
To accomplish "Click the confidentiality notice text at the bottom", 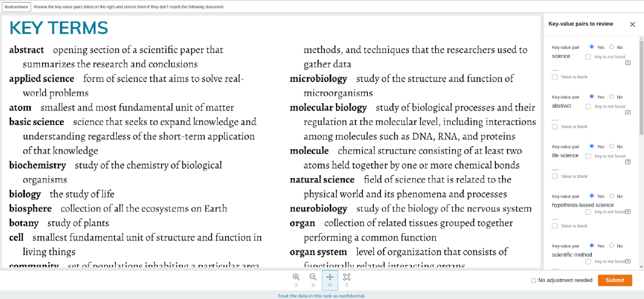I will (322, 296).
